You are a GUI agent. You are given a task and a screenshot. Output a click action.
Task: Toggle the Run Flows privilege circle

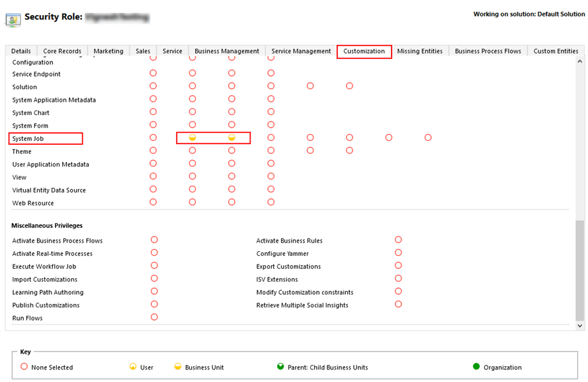click(154, 317)
